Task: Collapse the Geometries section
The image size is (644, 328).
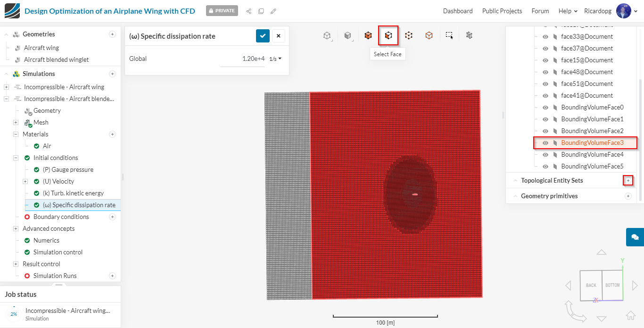Action: coord(6,34)
